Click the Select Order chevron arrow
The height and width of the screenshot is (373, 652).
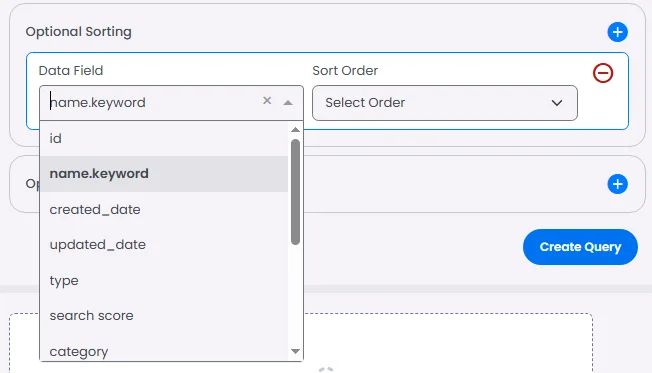[x=557, y=103]
